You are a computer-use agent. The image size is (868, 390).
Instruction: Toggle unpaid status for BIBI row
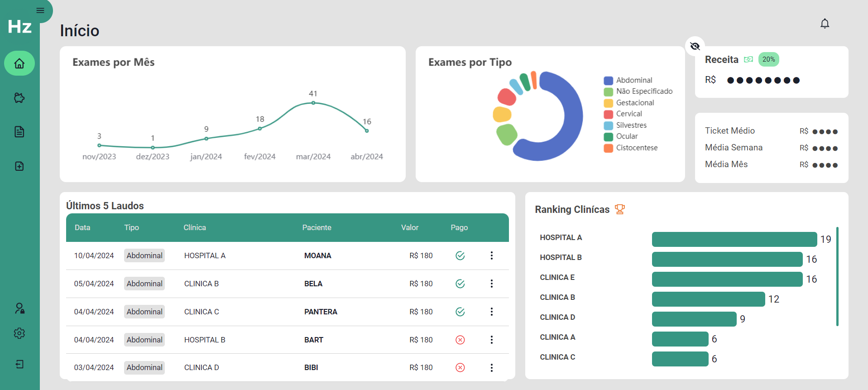point(460,367)
